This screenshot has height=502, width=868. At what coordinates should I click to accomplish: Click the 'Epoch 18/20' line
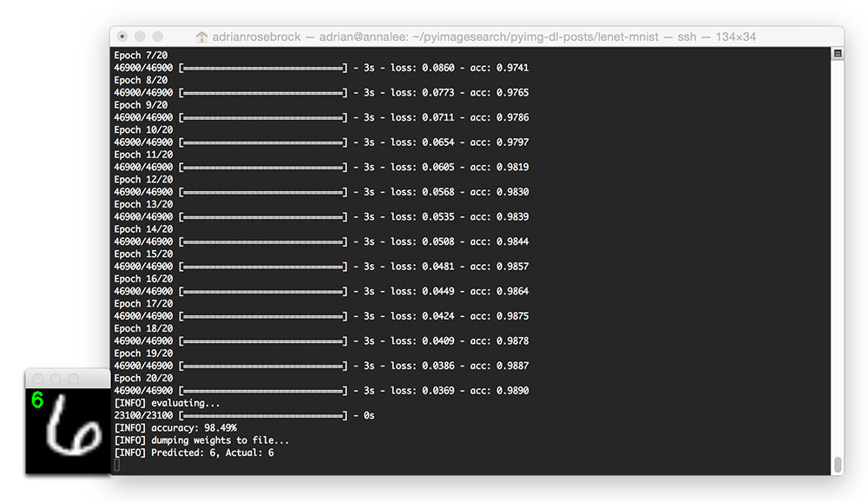(143, 328)
